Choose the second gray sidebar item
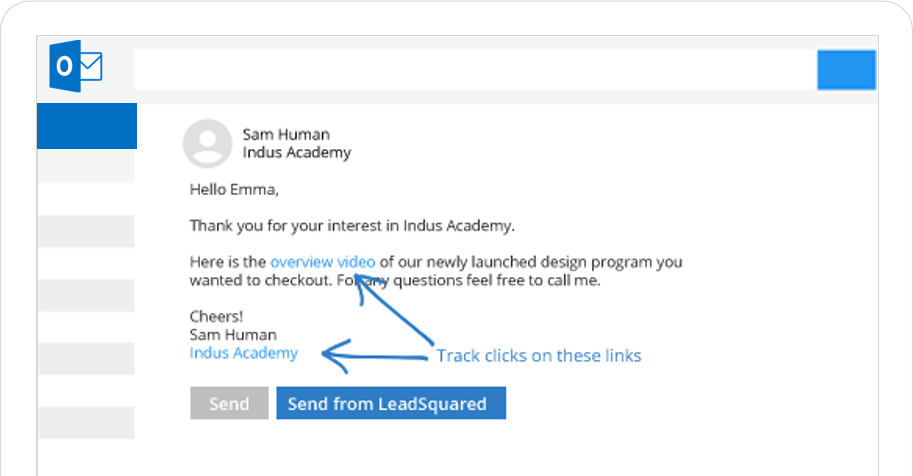Image resolution: width=913 pixels, height=476 pixels. point(86,231)
